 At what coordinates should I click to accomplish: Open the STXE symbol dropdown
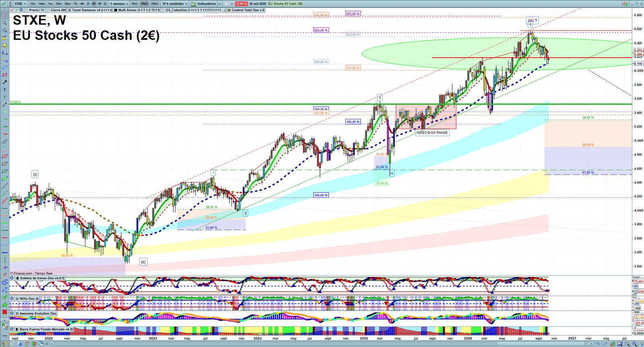(20, 4)
